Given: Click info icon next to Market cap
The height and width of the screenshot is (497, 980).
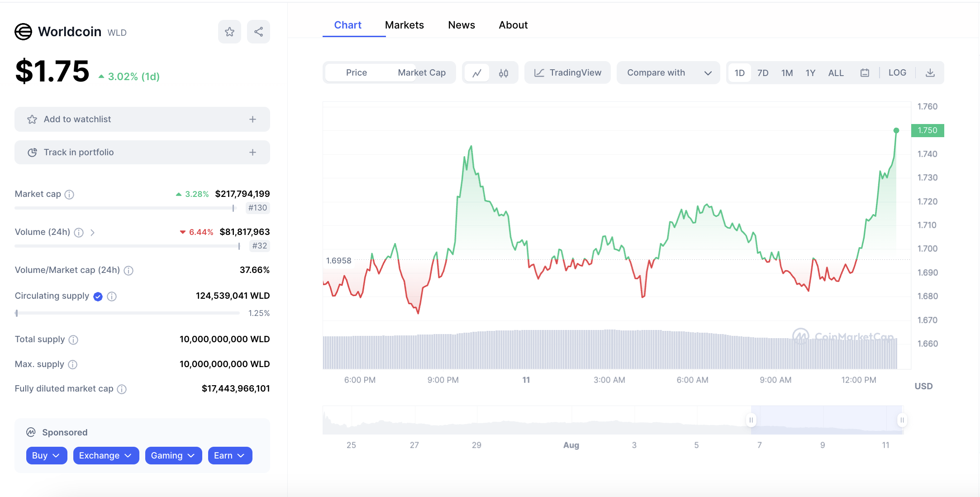Looking at the screenshot, I should [69, 195].
